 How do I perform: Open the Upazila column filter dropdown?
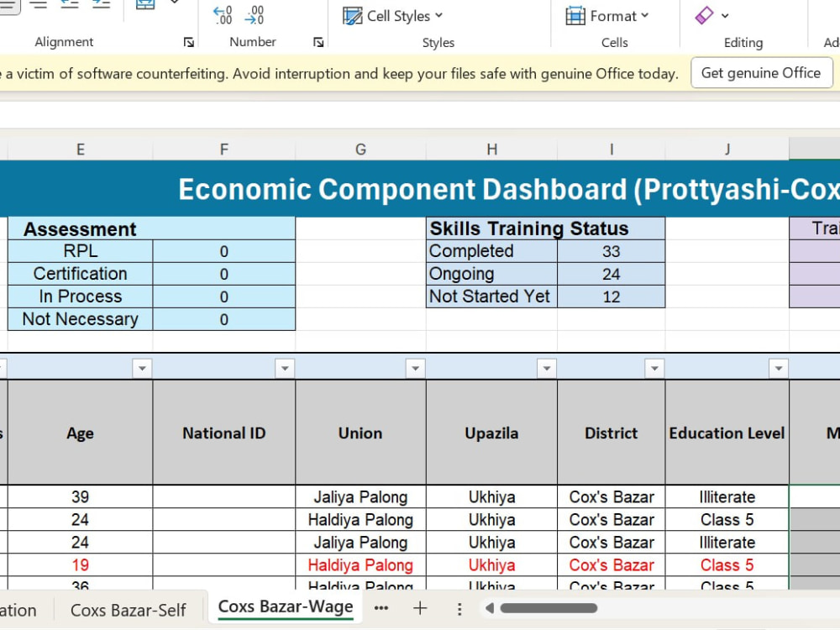pyautogui.click(x=547, y=368)
